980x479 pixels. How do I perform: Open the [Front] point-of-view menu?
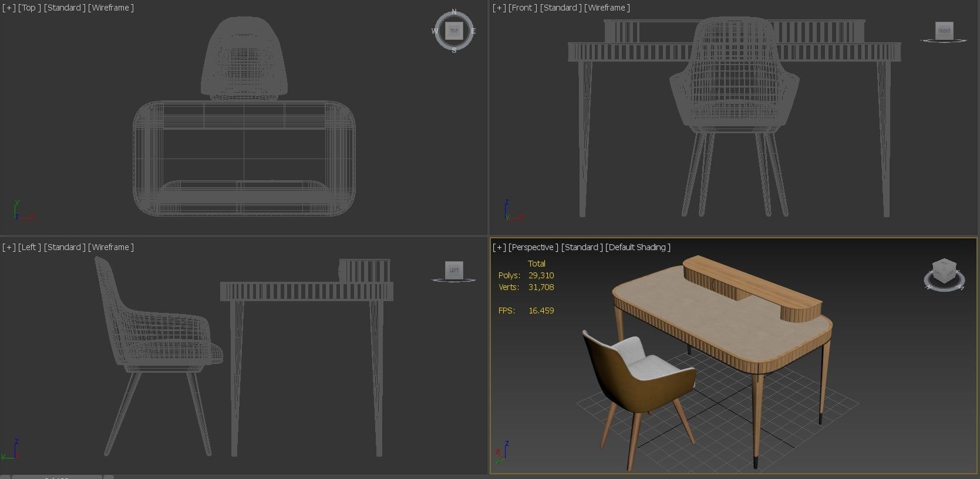(x=523, y=8)
